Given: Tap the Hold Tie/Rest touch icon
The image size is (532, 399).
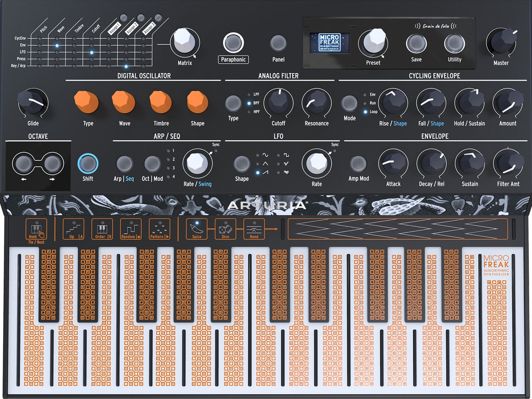Looking at the screenshot, I should tap(36, 229).
